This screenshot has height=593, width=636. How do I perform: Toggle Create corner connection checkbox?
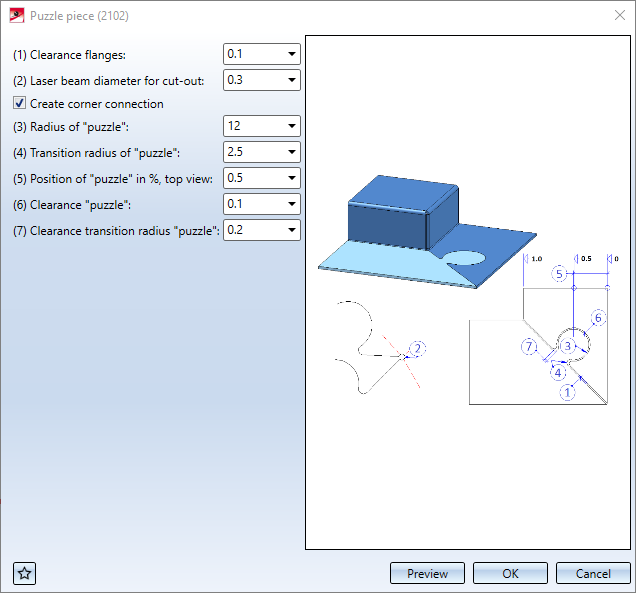tap(19, 103)
